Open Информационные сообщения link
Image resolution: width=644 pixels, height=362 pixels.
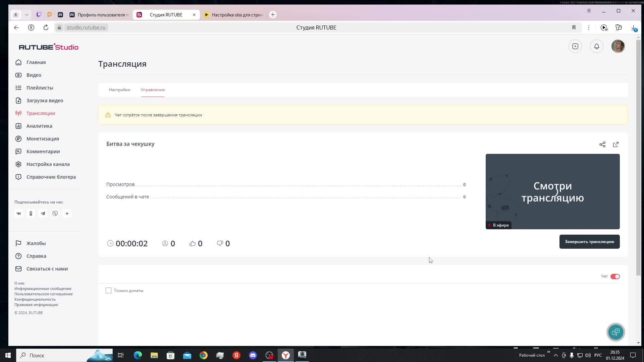click(43, 289)
